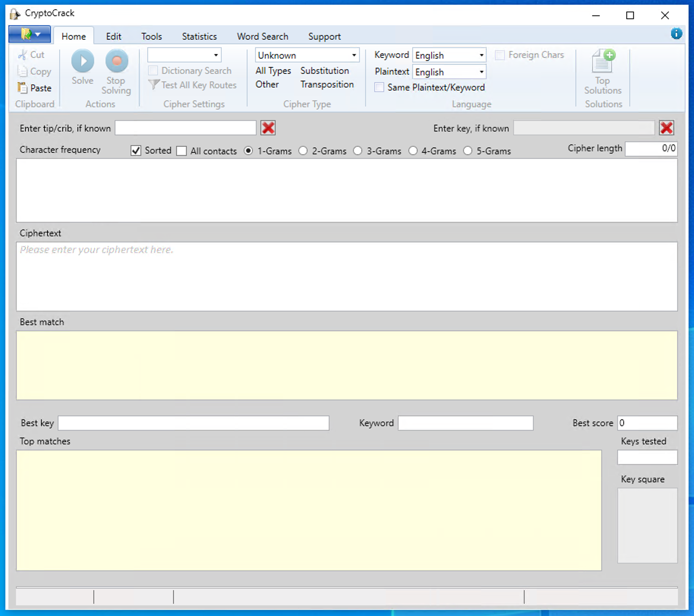Click the Keyword result field

click(465, 423)
